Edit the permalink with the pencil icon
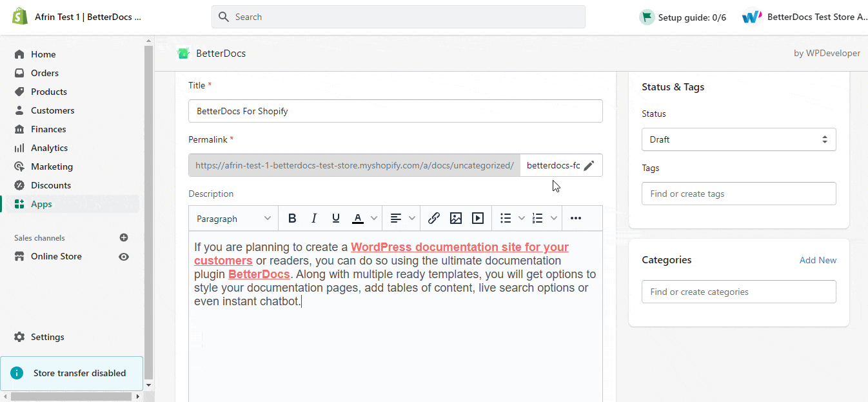This screenshot has height=402, width=868. [588, 165]
